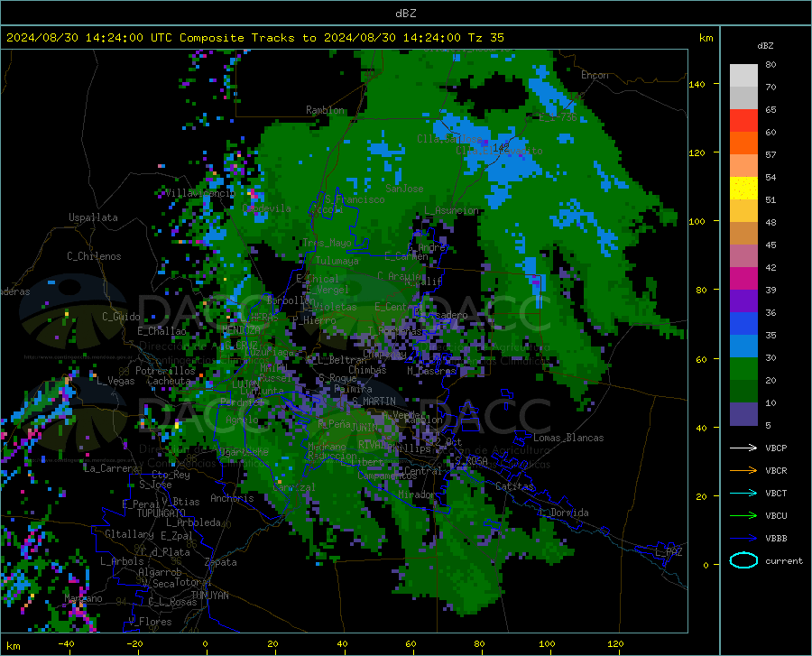Select the orange 60-57 dBZ swatch

pos(743,143)
